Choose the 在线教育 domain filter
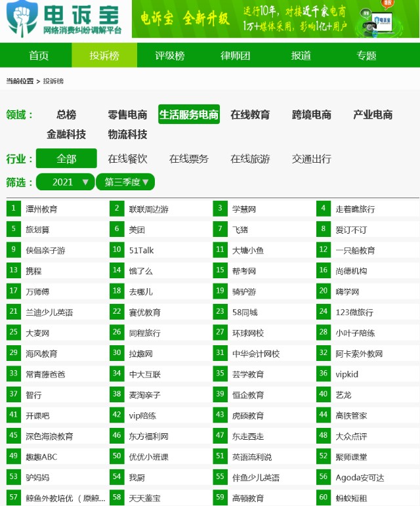Image resolution: width=420 pixels, height=506 pixels. click(x=250, y=115)
